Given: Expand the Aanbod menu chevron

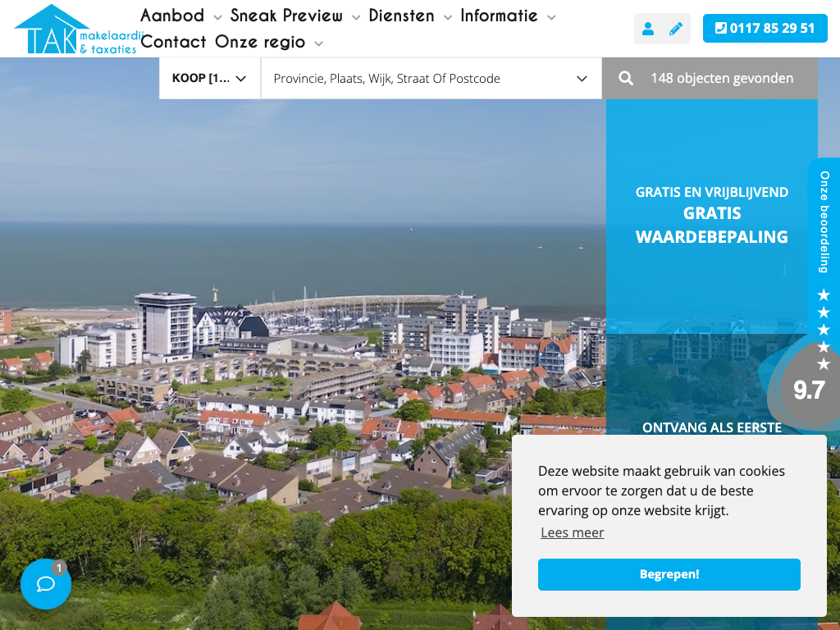Looking at the screenshot, I should click(217, 17).
